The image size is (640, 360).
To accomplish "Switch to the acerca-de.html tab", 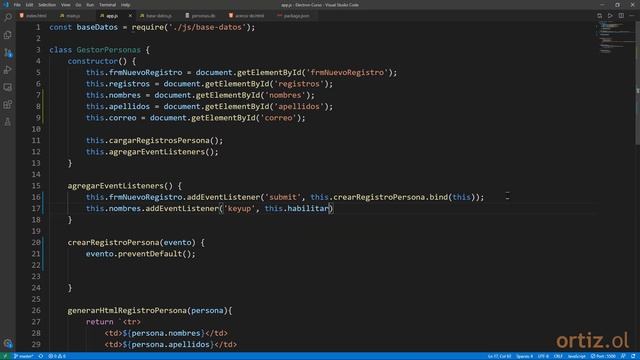I will [x=249, y=16].
